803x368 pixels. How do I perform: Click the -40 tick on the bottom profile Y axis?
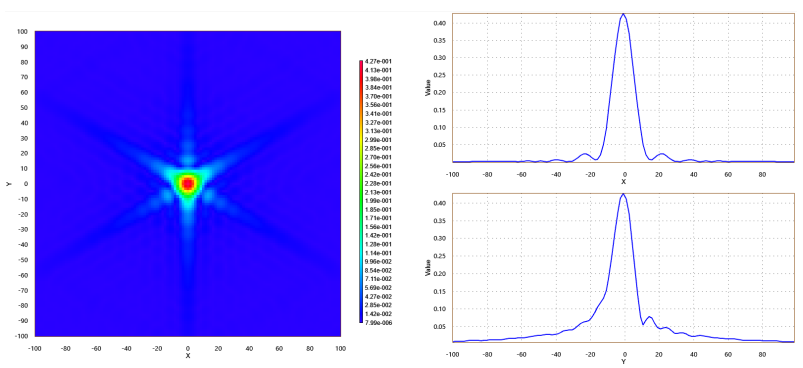click(x=555, y=355)
